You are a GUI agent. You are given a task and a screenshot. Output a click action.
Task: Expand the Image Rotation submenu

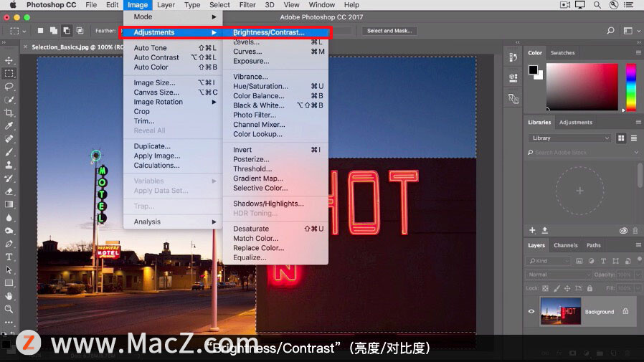(x=173, y=102)
